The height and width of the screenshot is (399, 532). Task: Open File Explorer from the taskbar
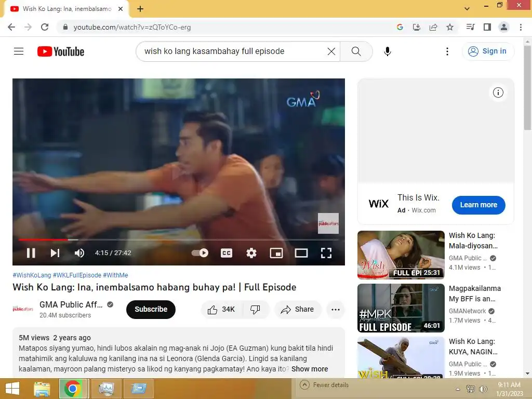pos(42,389)
